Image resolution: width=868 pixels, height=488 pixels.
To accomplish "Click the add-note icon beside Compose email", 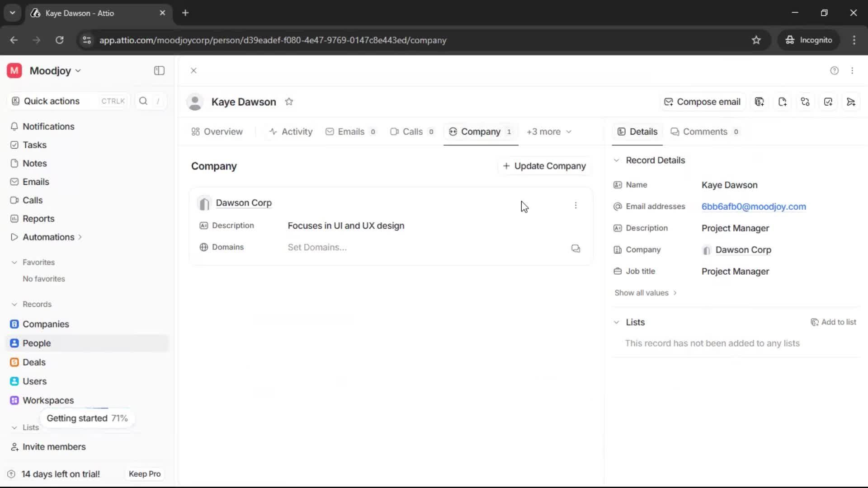I will 759,102.
